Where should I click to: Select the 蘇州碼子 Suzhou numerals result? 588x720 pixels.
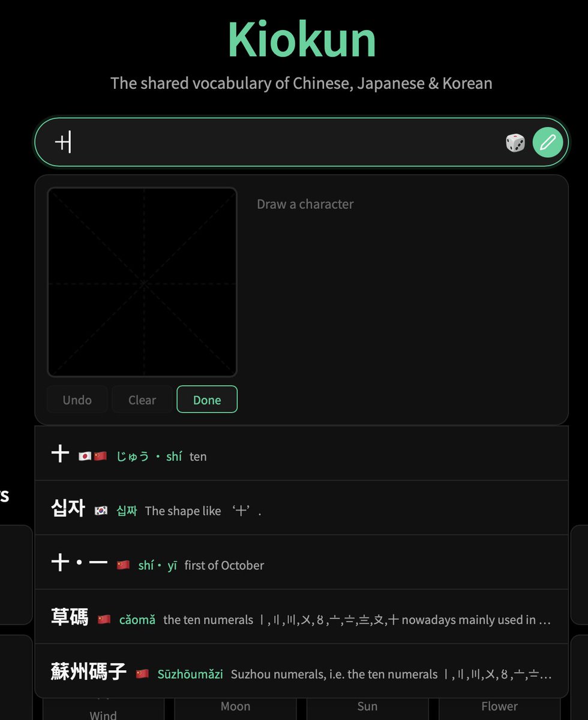pos(301,671)
